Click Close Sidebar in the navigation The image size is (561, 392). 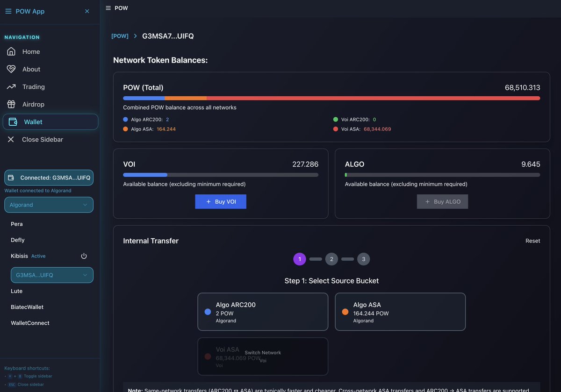point(50,139)
